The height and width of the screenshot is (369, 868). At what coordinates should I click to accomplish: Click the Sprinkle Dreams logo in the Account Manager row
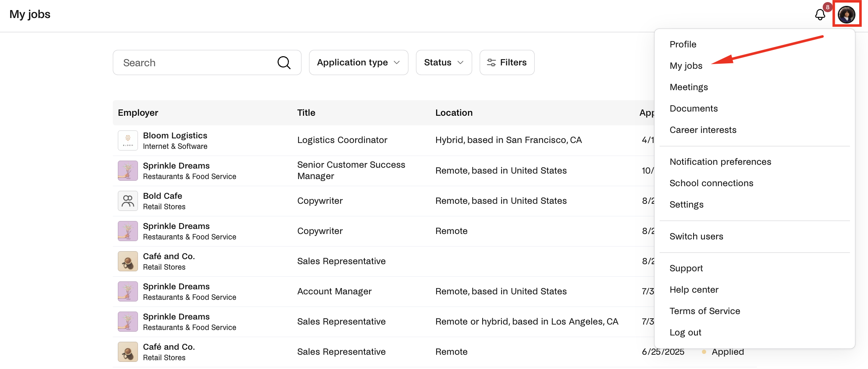(128, 291)
